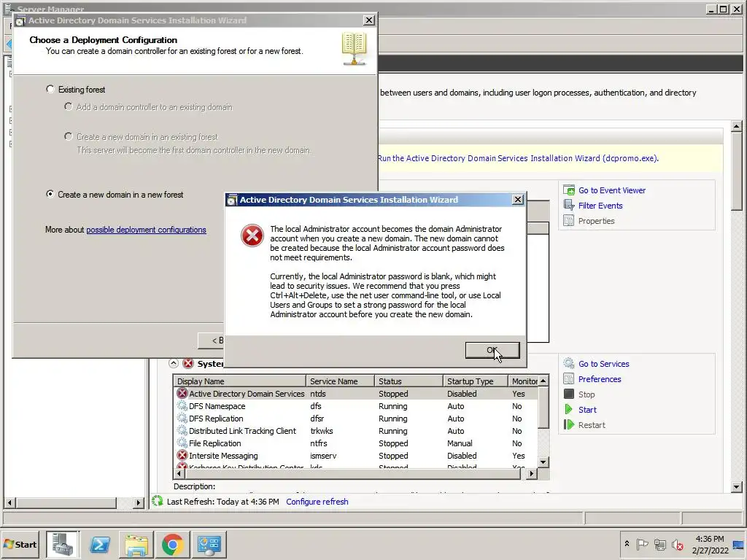Click the Active Directory Domain Services stopped icon
Image resolution: width=747 pixels, height=560 pixels.
[x=182, y=393]
